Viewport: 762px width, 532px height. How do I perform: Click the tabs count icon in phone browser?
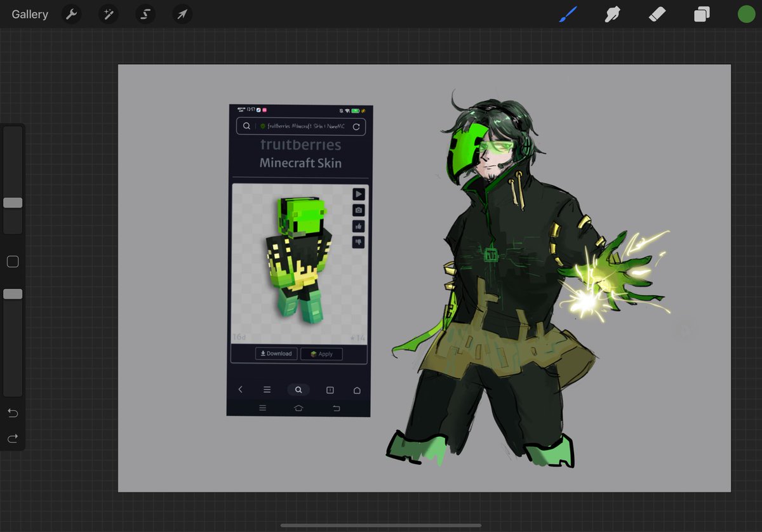coord(330,390)
